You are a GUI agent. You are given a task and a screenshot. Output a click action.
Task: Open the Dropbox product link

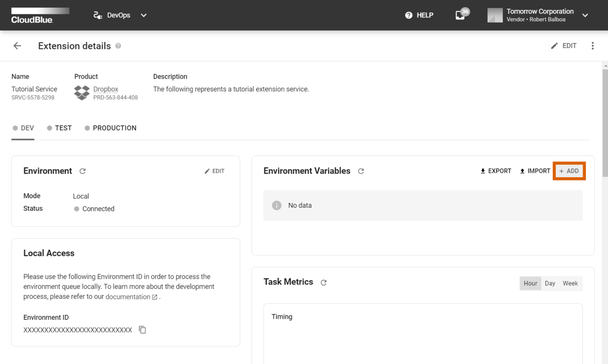point(106,89)
